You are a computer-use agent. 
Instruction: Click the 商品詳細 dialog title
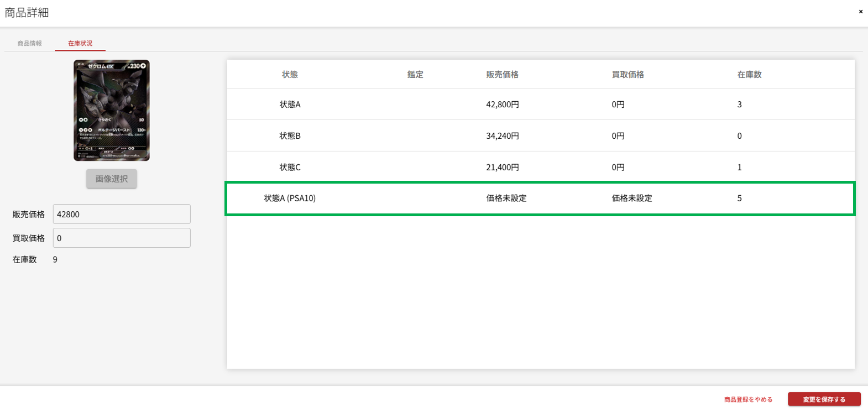(x=27, y=13)
